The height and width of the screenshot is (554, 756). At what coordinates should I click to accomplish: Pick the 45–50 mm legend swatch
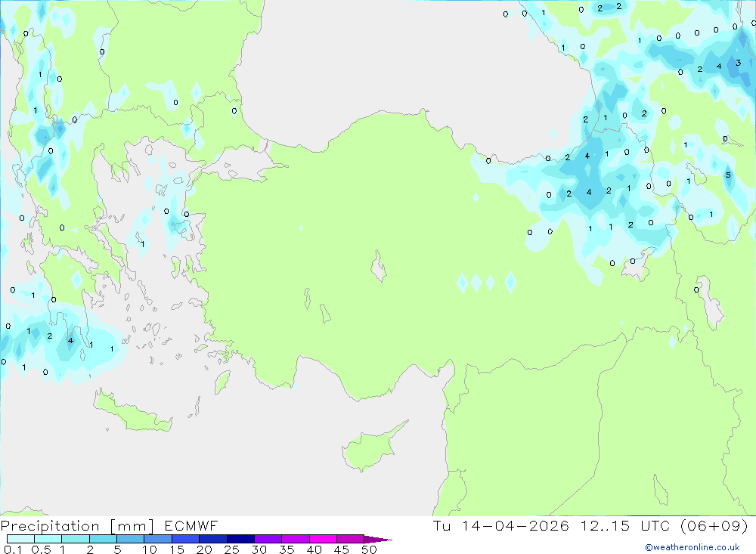click(350, 539)
